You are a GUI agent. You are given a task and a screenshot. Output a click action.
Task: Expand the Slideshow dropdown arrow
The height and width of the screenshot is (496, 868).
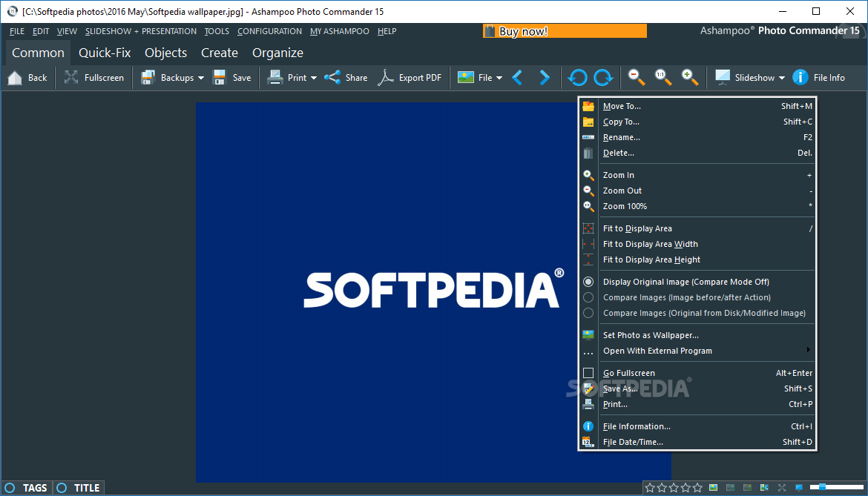click(782, 78)
